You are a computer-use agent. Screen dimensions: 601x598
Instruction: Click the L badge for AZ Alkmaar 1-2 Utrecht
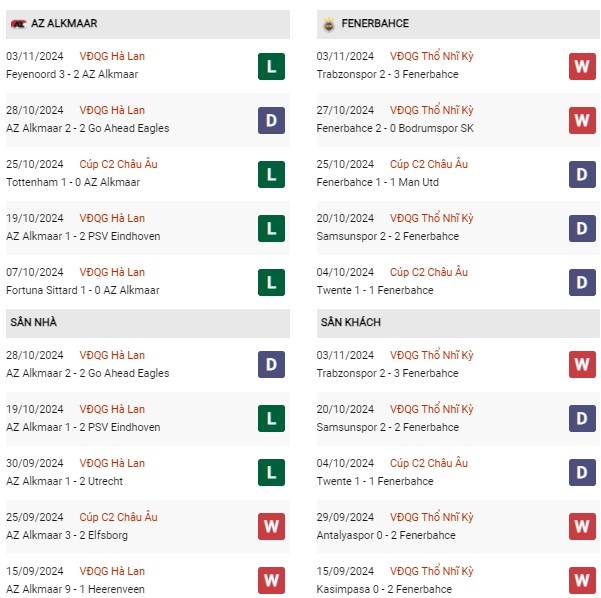tap(271, 472)
